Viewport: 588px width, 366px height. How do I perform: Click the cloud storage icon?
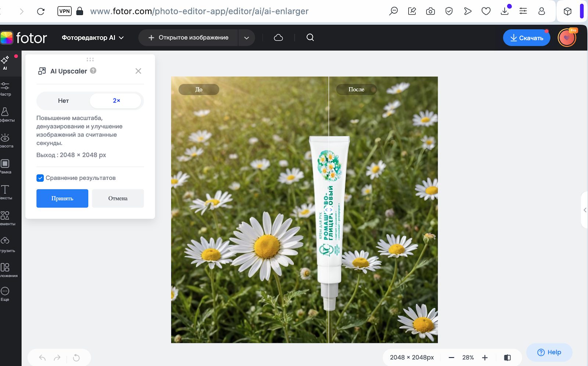[x=279, y=37]
